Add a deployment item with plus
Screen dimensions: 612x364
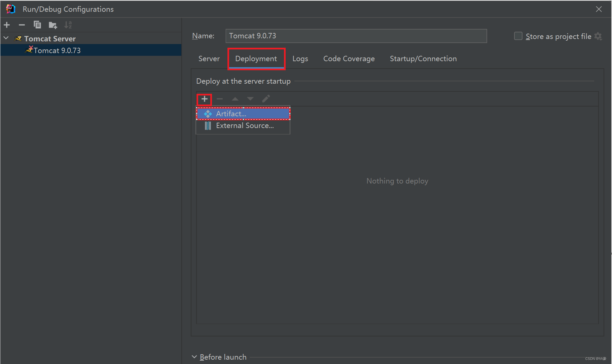coord(204,99)
